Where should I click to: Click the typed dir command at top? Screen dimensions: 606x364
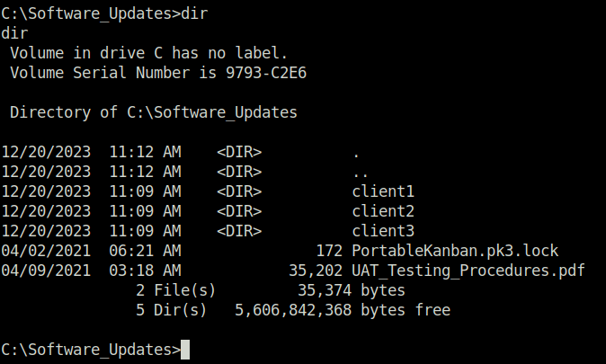coord(195,13)
